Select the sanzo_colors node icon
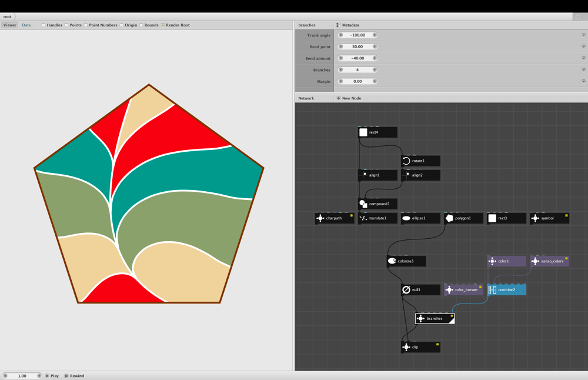The image size is (588, 380). tap(535, 261)
